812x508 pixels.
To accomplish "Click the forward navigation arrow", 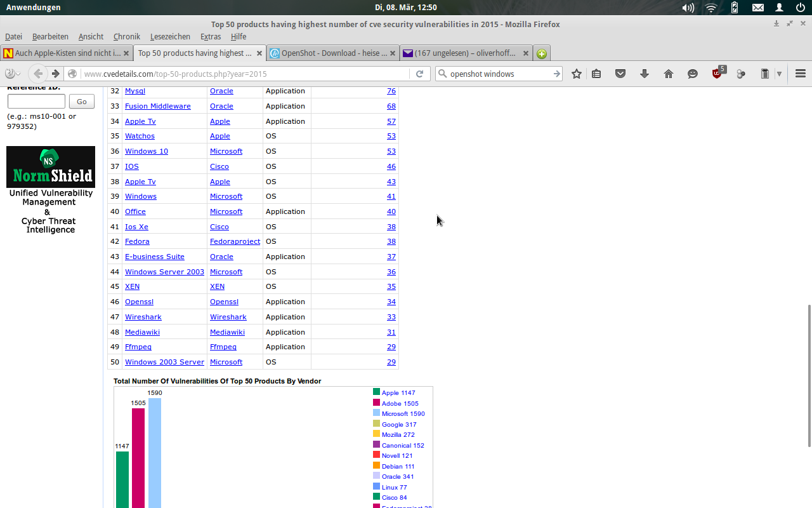I will [56, 74].
